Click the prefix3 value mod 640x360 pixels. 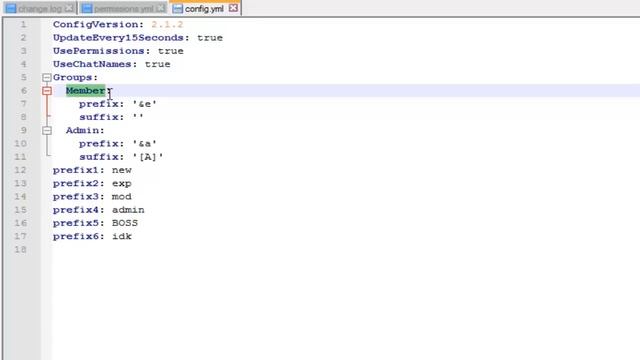122,197
